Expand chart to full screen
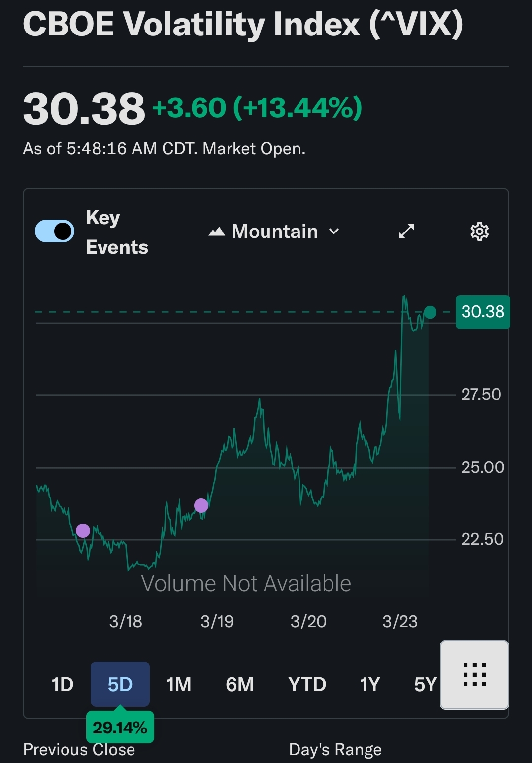 coord(406,231)
